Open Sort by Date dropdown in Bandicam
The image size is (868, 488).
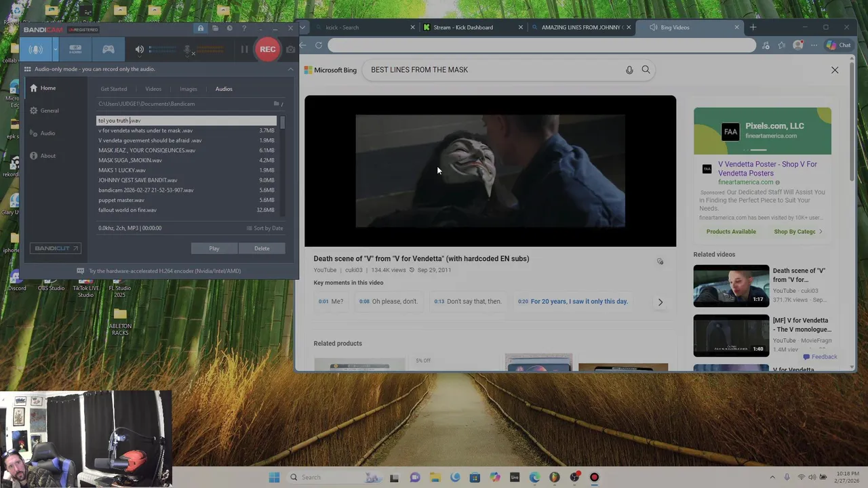pyautogui.click(x=264, y=228)
